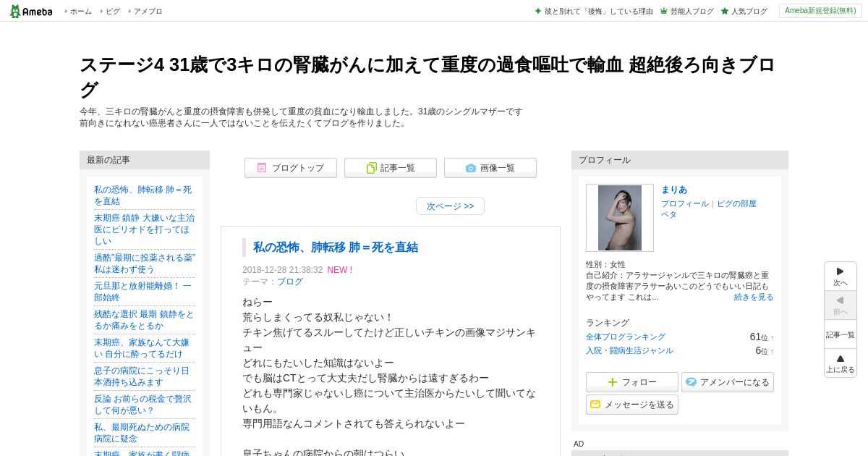The width and height of the screenshot is (868, 456).
Task: Open the アメブロ link in top navigation
Action: click(148, 12)
